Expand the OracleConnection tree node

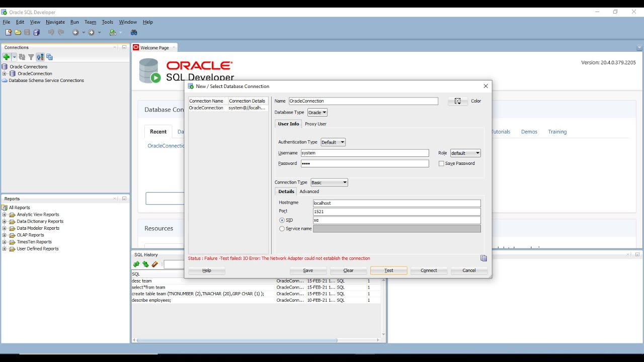(5, 73)
